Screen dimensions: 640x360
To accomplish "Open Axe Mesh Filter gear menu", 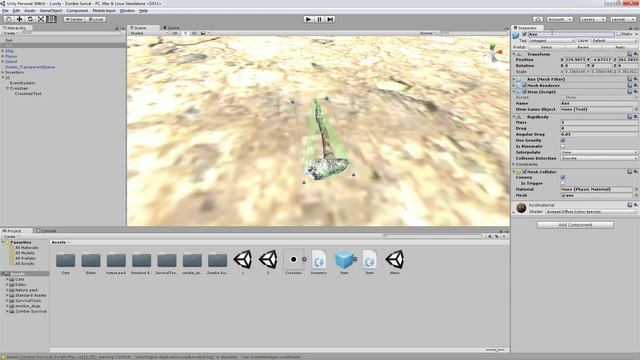I will (x=636, y=79).
